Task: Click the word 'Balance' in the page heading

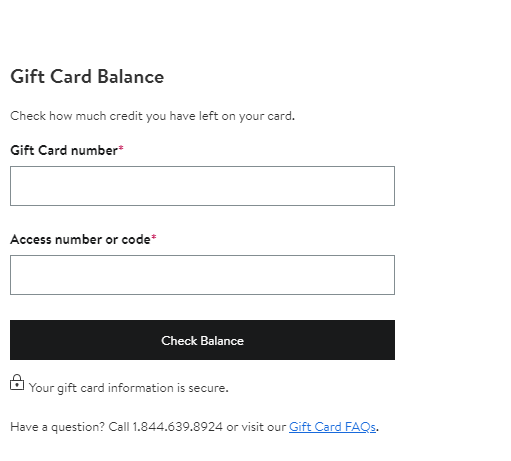Action: pyautogui.click(x=131, y=77)
